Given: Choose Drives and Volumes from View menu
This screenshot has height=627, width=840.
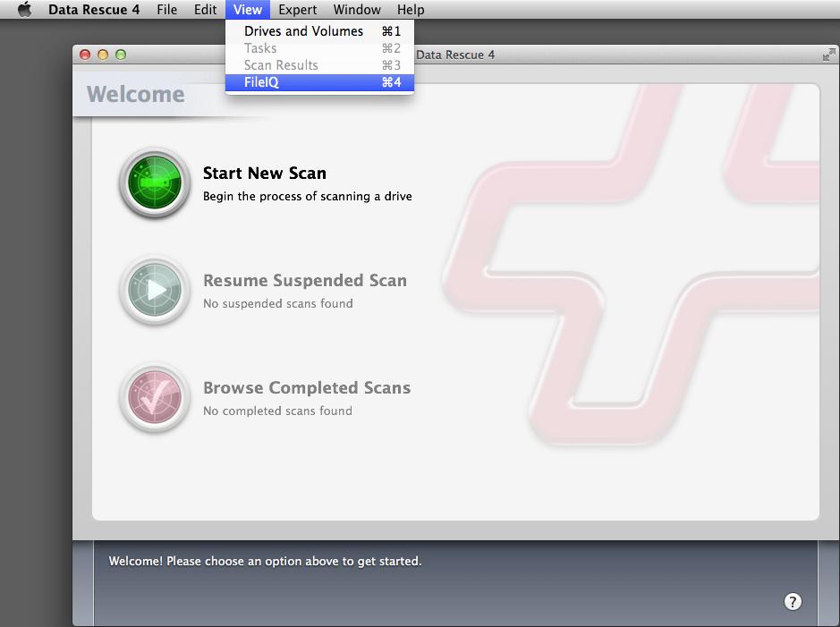Looking at the screenshot, I should pos(303,30).
